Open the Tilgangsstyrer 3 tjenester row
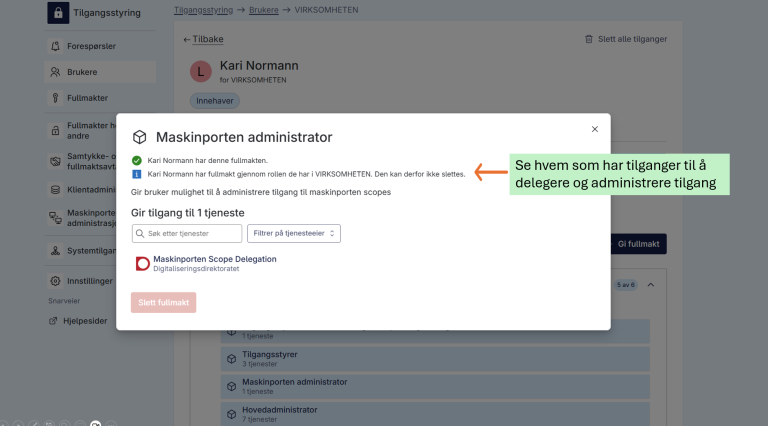The width and height of the screenshot is (768, 426). click(435, 359)
